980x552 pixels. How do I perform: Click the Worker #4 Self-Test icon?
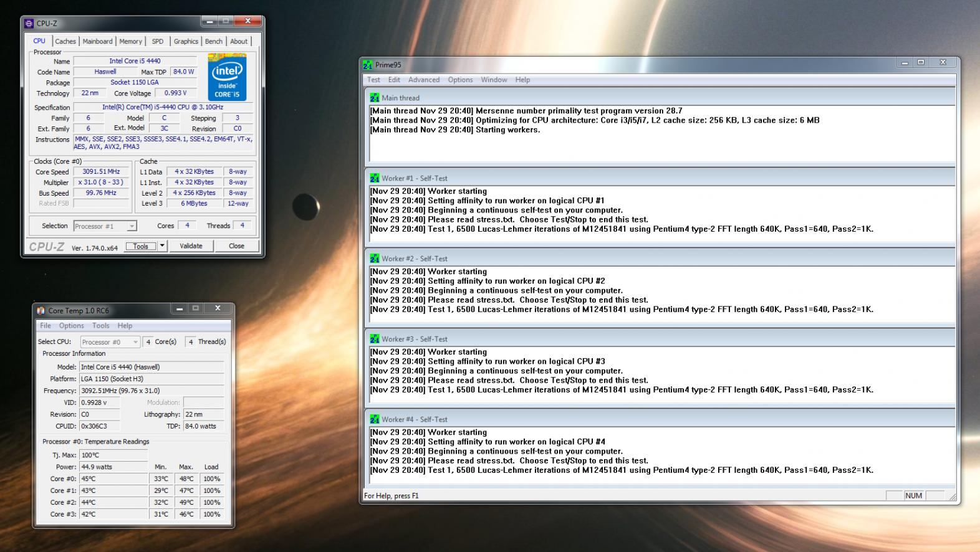[374, 419]
